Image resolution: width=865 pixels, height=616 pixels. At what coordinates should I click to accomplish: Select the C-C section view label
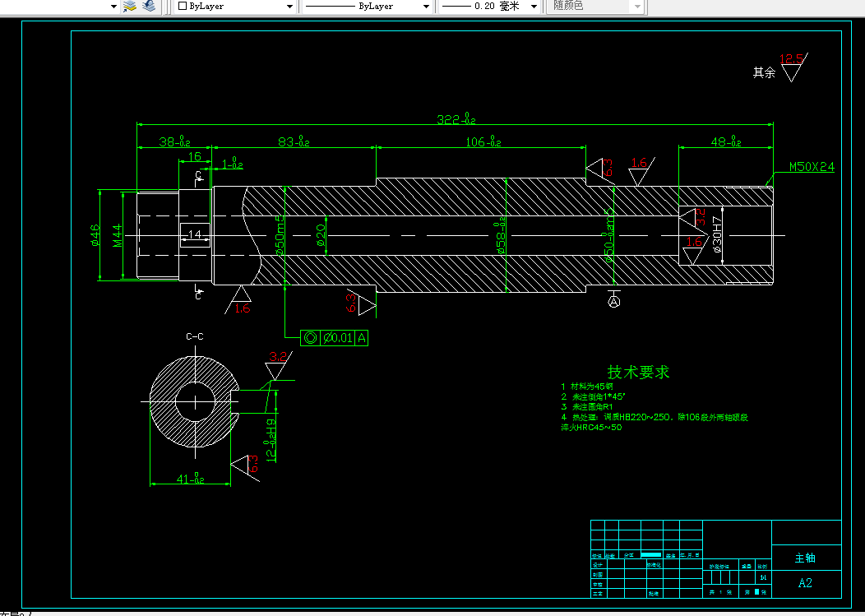194,336
